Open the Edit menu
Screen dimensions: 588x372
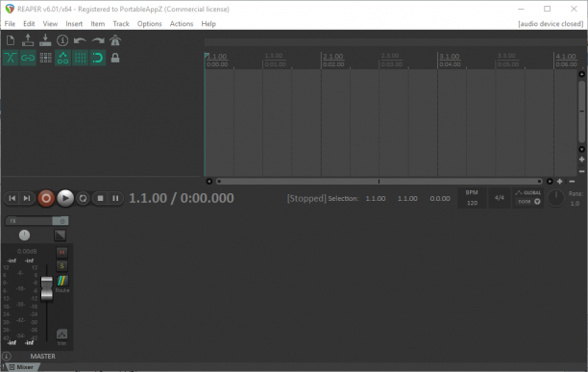[x=29, y=24]
